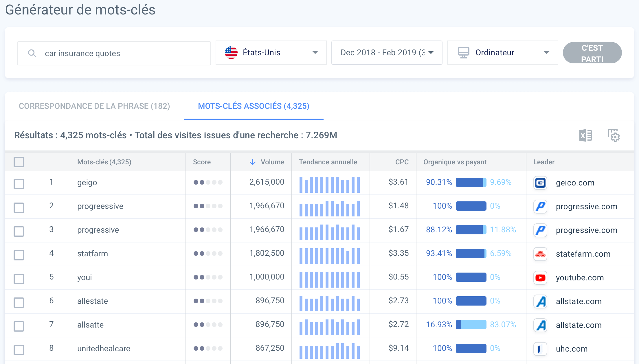Click the statefarm.com leader icon
Image resolution: width=639 pixels, height=364 pixels.
coord(540,254)
